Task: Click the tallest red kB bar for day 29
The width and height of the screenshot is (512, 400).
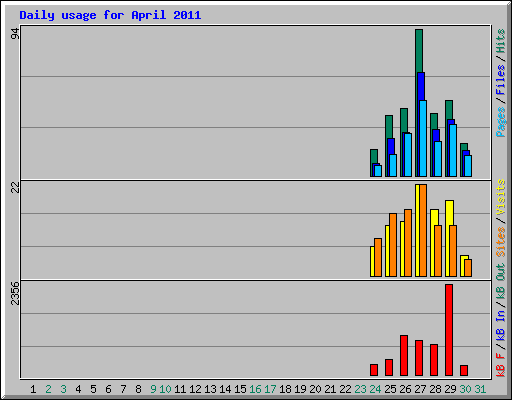Action: tap(449, 330)
